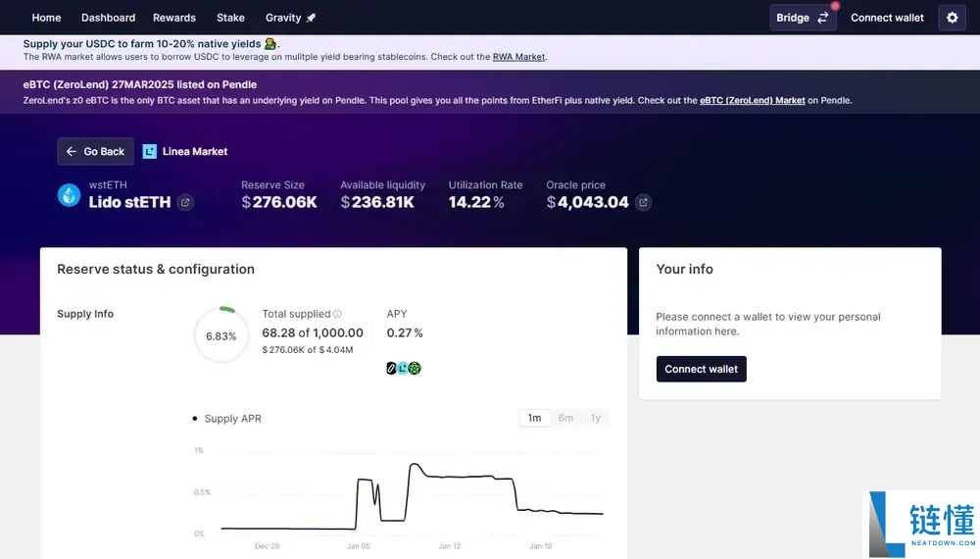Viewport: 980px width, 559px height.
Task: Click the 6.83% supply progress circle
Action: click(220, 335)
